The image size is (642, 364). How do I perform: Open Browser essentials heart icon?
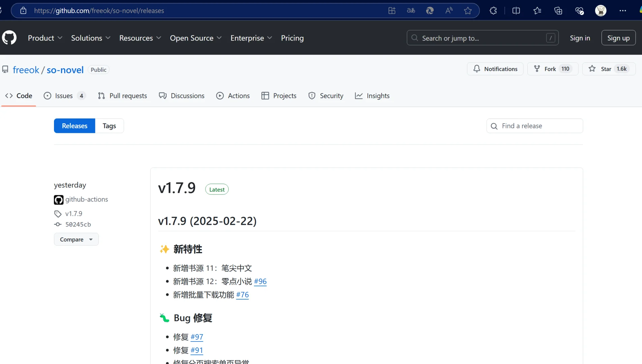[579, 10]
